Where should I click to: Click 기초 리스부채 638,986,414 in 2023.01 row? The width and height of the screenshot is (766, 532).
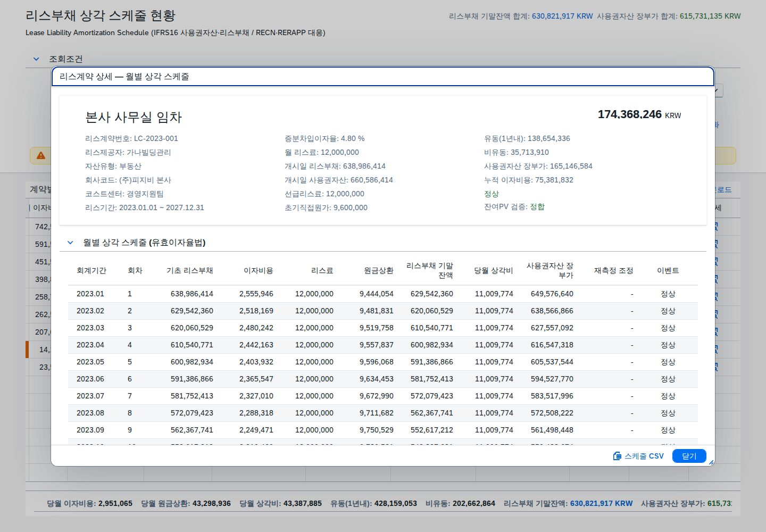(192, 294)
